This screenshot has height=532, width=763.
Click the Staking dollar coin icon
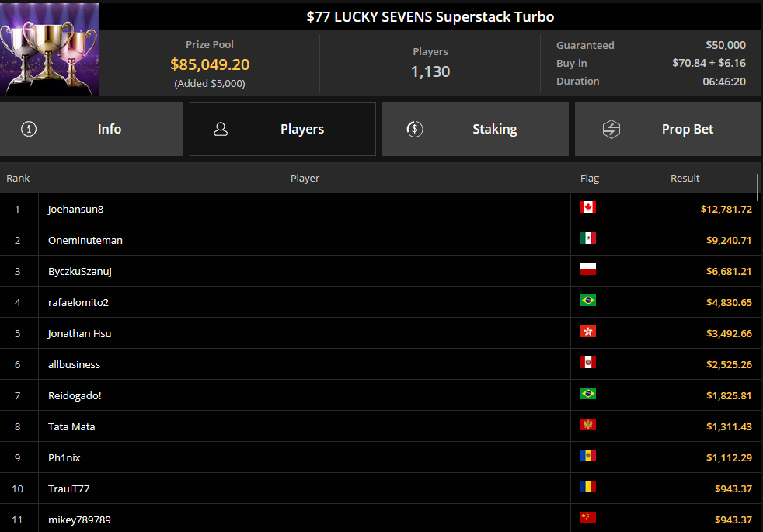415,129
